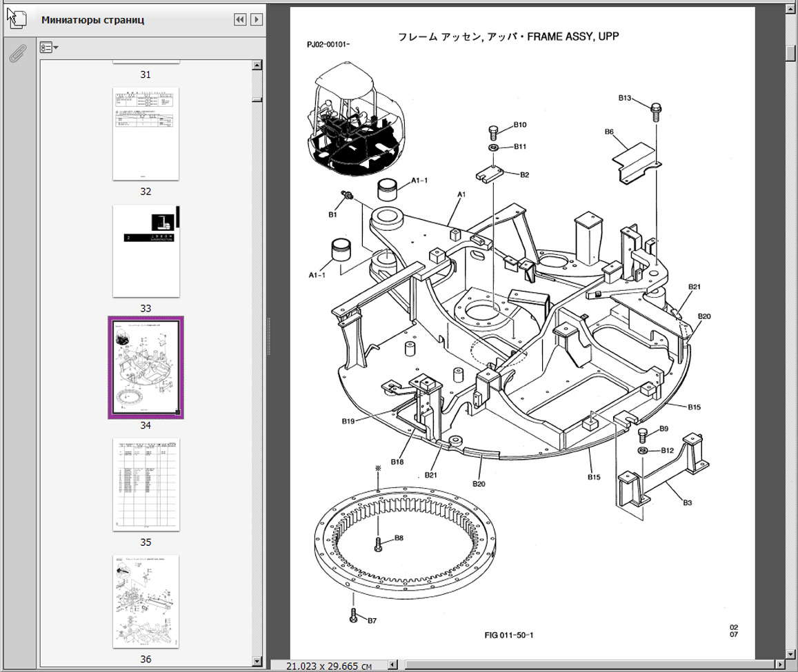Screen dimensions: 798x672
Task: Click horizontal scrollbar right arrow
Action: coord(779,666)
